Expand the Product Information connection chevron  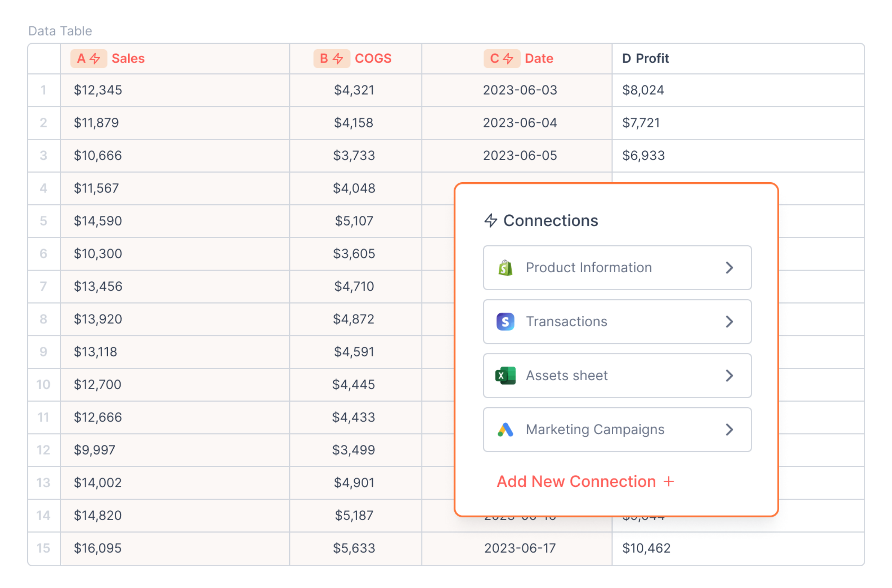tap(729, 268)
